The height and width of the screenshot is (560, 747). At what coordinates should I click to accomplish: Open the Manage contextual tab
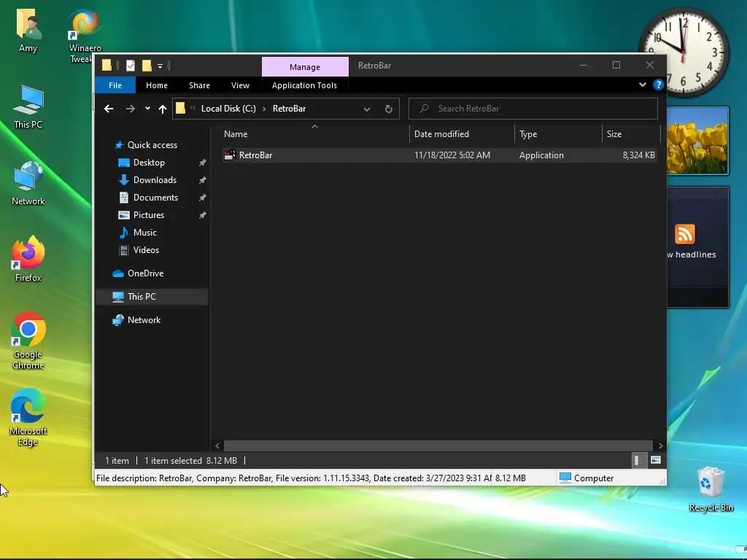click(x=305, y=67)
